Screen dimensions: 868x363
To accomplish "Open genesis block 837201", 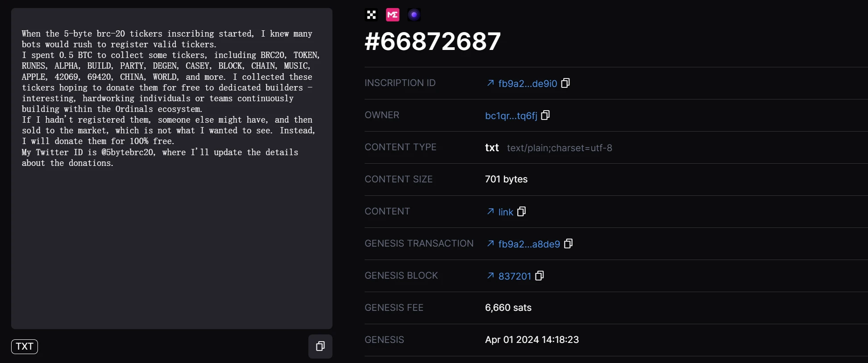I will click(x=515, y=276).
